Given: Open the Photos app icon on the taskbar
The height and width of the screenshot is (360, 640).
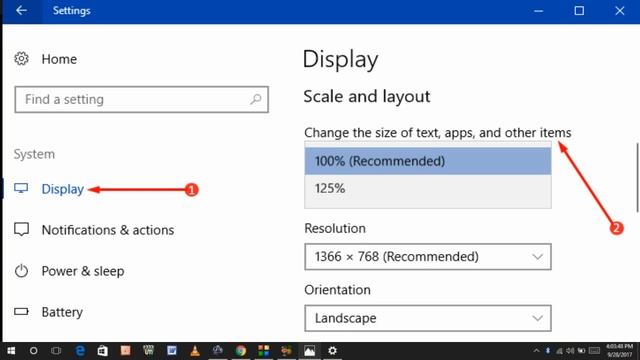Looking at the screenshot, I should [x=309, y=351].
